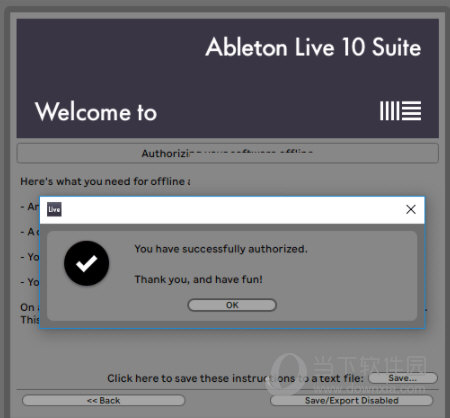The width and height of the screenshot is (450, 418).
Task: Click 'Thank you, and have fun!' text
Action: click(199, 279)
